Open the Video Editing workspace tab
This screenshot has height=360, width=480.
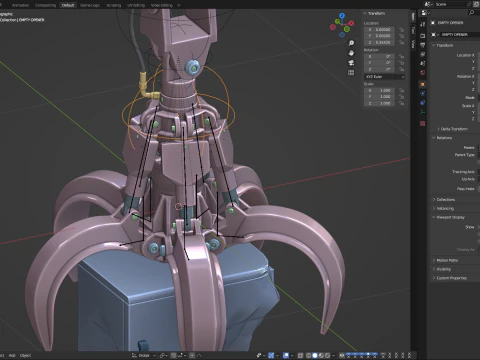pos(162,5)
